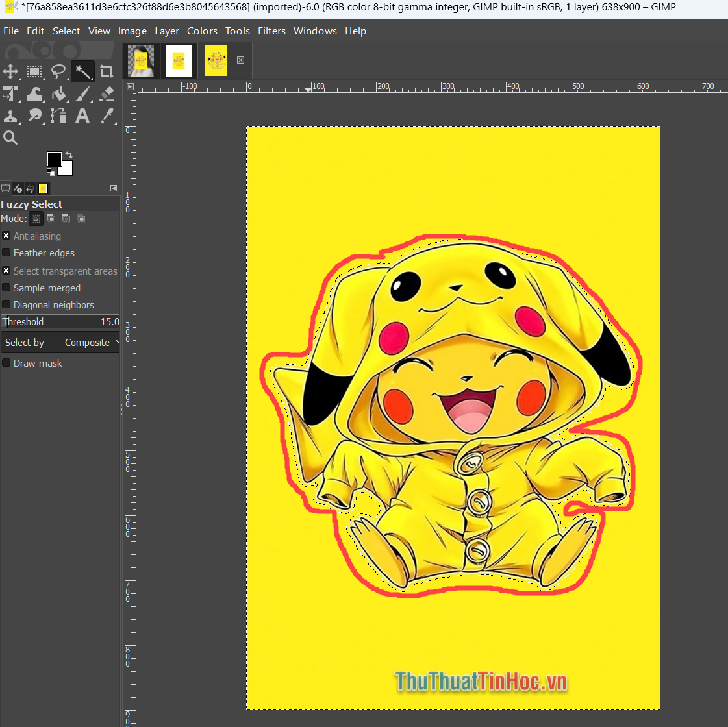The image size is (728, 727).
Task: Select the Rectangle Select tool
Action: (34, 71)
